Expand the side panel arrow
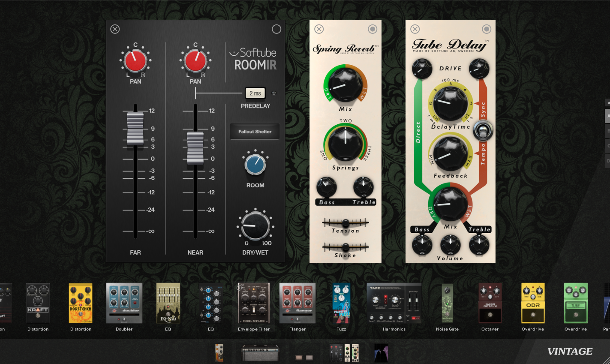This screenshot has width=610, height=364. [x=607, y=103]
